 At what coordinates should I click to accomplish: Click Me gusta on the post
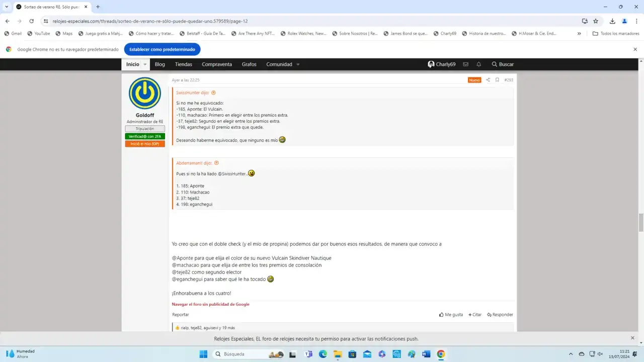click(x=451, y=315)
